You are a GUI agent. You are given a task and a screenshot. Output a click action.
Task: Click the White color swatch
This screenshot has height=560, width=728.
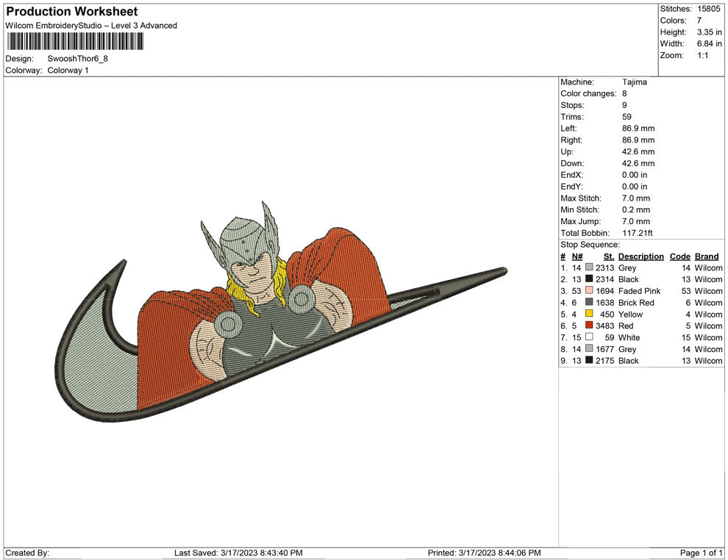[x=589, y=337]
